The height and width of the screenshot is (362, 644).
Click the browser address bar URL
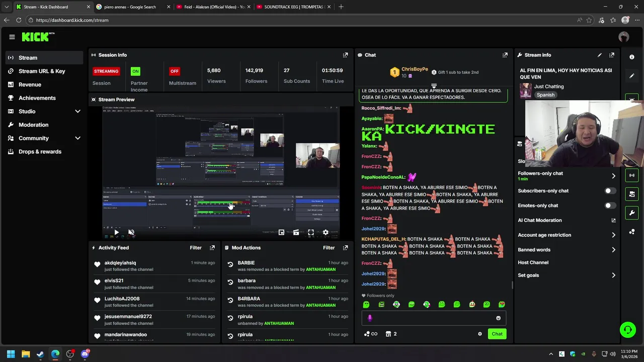click(72, 20)
